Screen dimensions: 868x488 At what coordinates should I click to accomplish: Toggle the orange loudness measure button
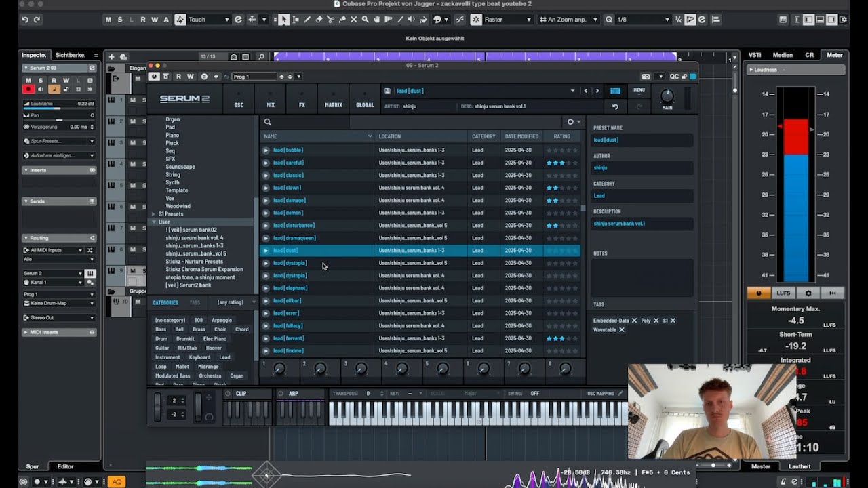coord(759,293)
